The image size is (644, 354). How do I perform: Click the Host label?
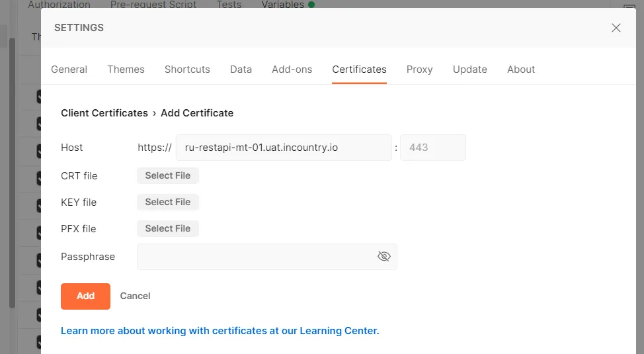tap(71, 148)
